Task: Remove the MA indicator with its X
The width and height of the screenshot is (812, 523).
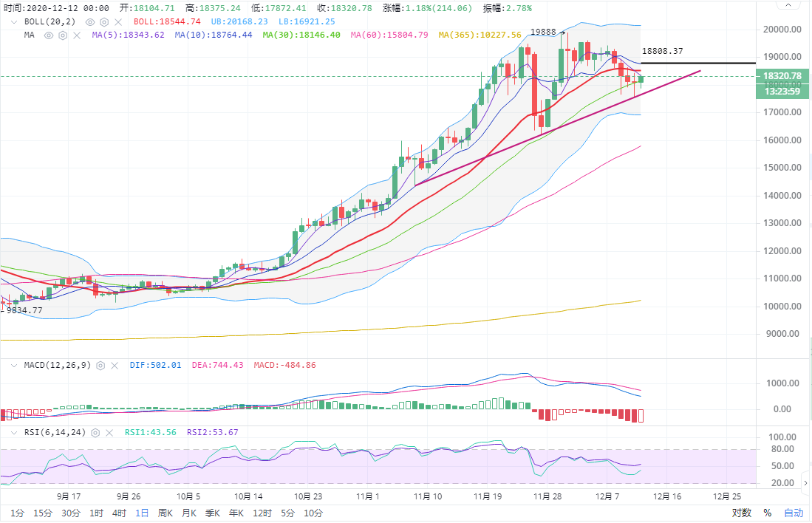Action: tap(76, 35)
